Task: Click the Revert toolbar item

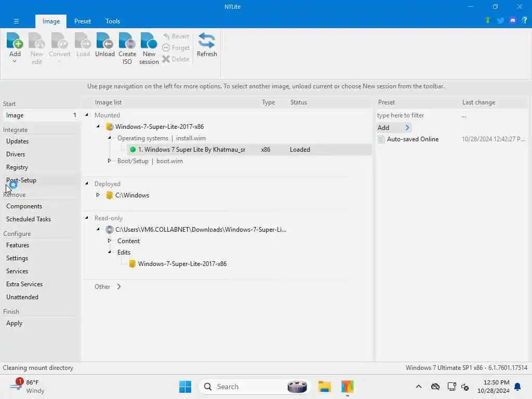Action: 176,36
